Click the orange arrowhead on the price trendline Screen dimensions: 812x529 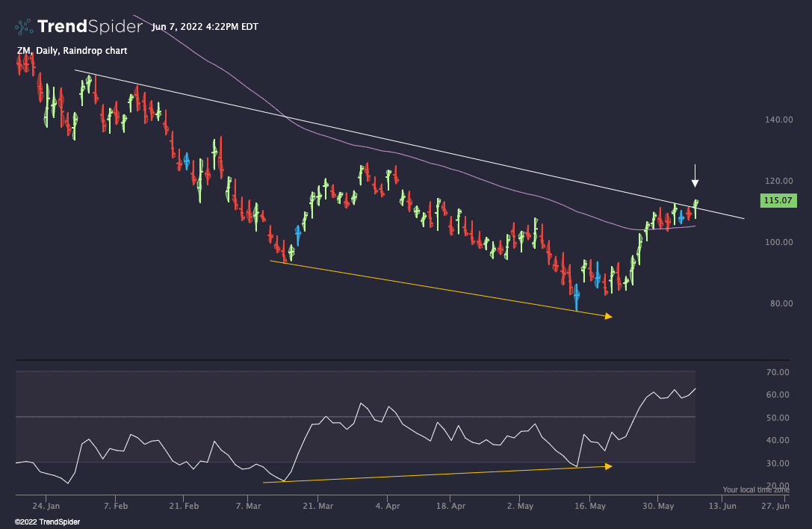point(609,315)
